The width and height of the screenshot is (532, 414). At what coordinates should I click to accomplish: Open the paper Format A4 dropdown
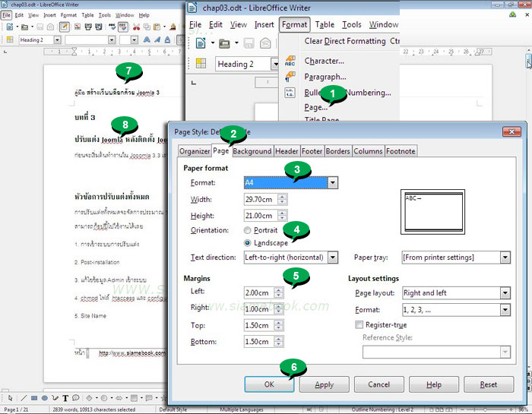[333, 183]
